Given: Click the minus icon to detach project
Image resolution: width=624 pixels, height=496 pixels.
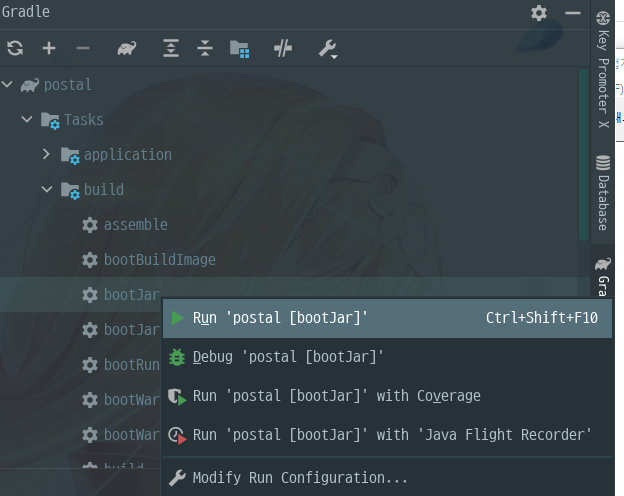Looking at the screenshot, I should coord(83,49).
